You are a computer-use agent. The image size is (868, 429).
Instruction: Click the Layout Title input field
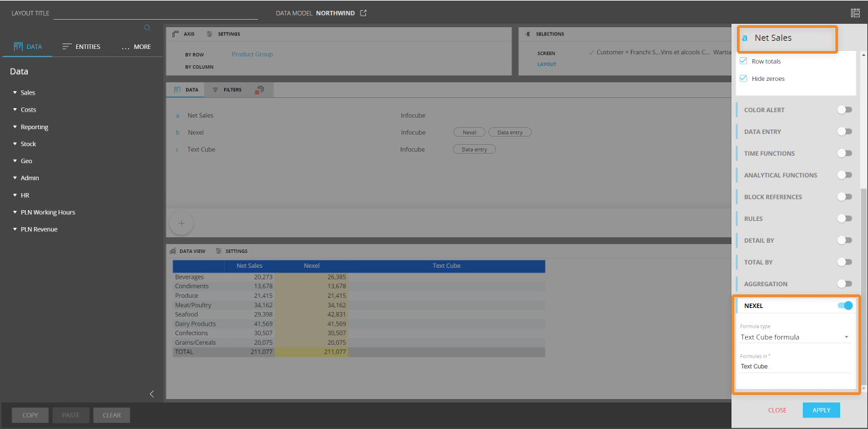point(156,13)
